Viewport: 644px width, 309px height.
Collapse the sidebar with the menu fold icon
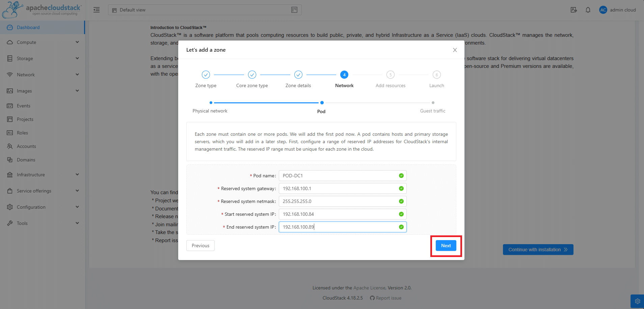pyautogui.click(x=97, y=10)
